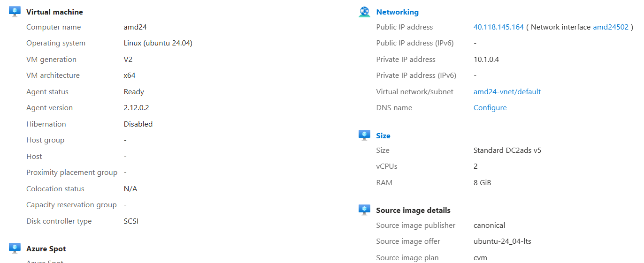Open amd24-vnet/default virtual network link
The image size is (644, 263).
click(x=507, y=92)
